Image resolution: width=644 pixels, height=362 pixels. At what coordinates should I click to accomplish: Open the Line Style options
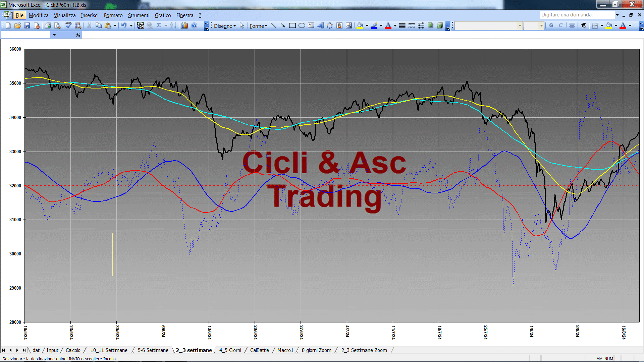point(402,25)
